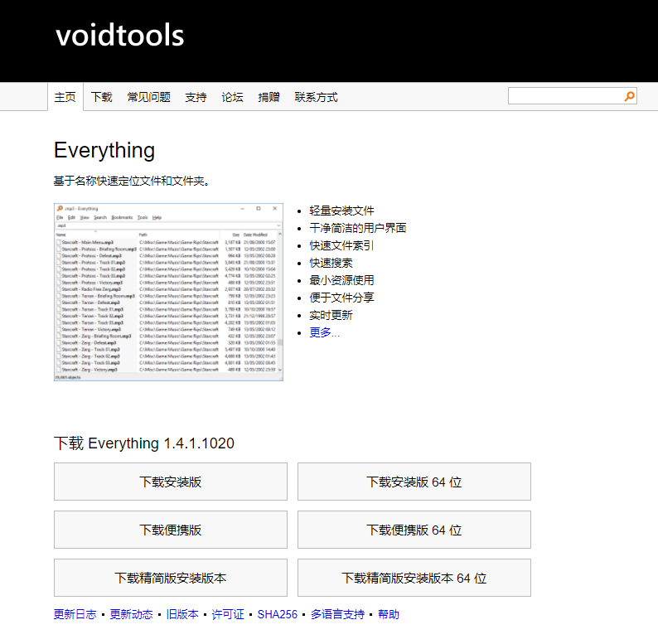658x644 pixels.
Task: Open the 多语言支持 link
Action: [x=337, y=614]
